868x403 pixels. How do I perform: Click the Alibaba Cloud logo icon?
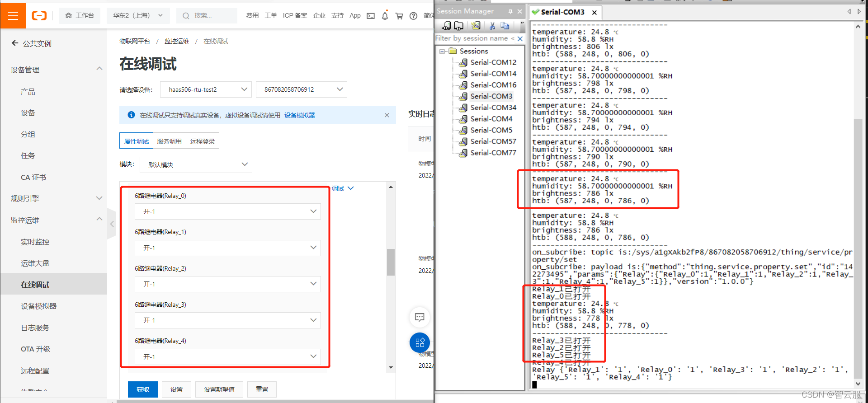39,16
